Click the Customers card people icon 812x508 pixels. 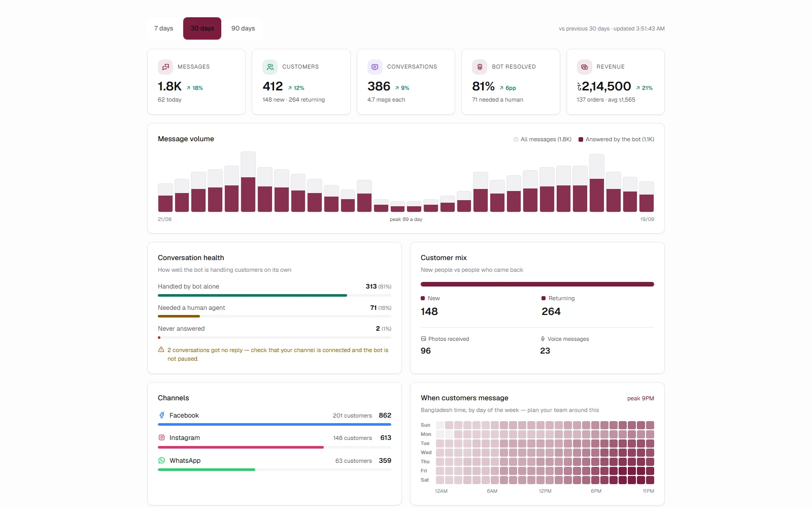pyautogui.click(x=270, y=67)
